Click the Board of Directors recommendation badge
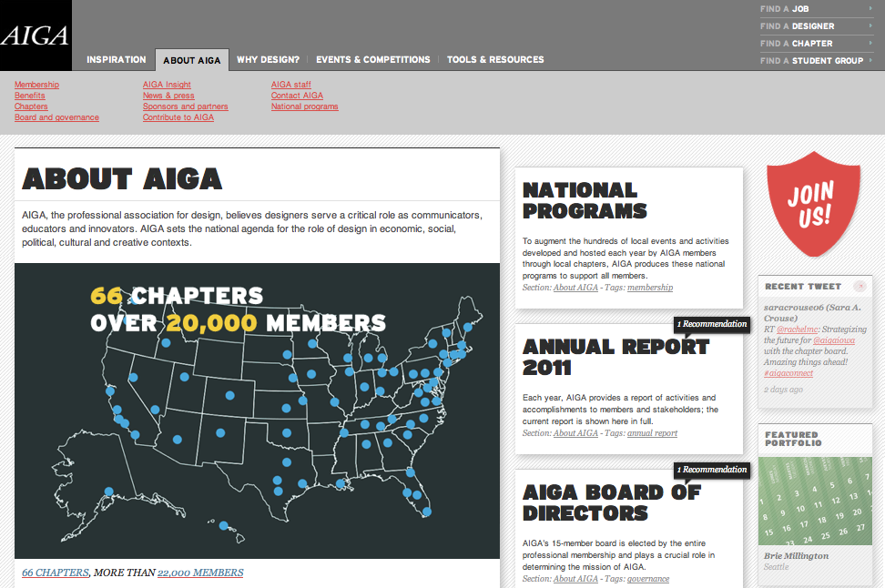The height and width of the screenshot is (588, 885). click(712, 470)
